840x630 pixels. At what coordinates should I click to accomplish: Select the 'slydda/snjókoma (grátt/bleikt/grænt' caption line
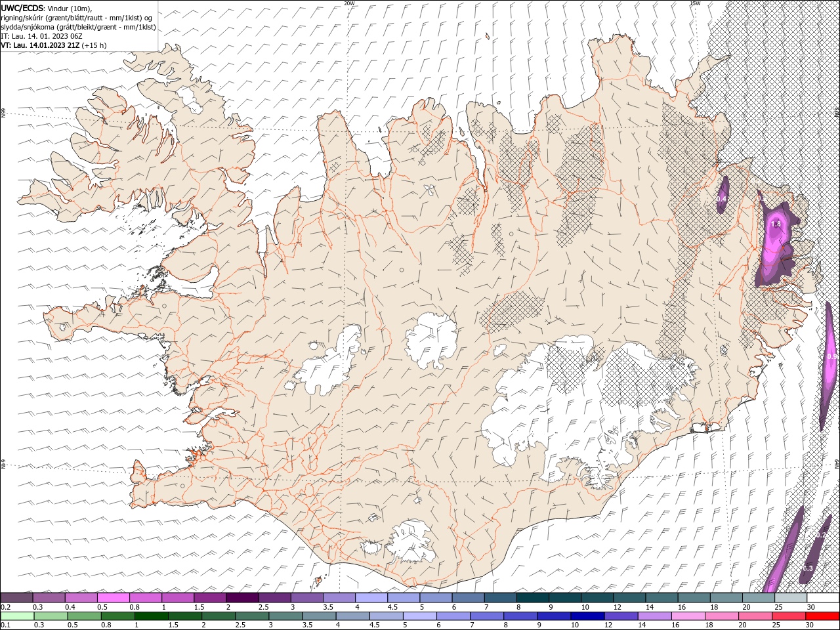pyautogui.click(x=78, y=27)
